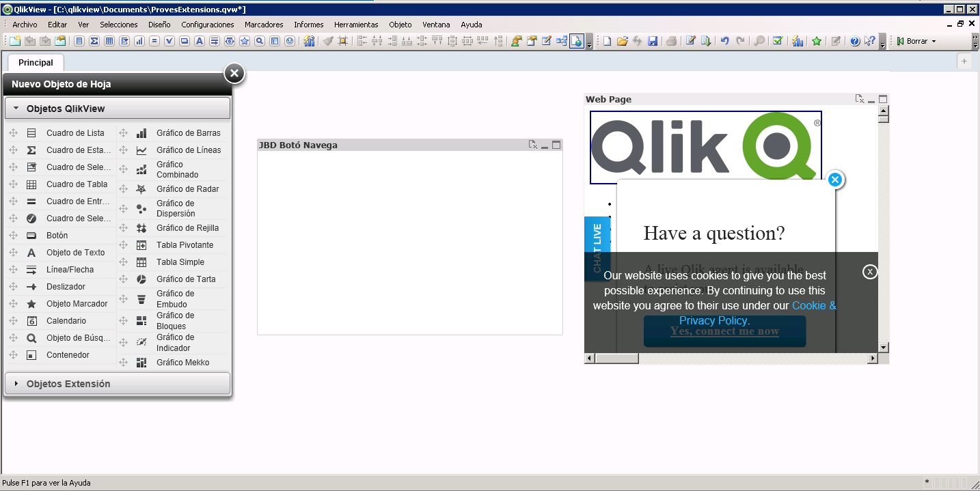Viewport: 980px width, 491px height.
Task: Click the Gráfico de Tarta pie icon
Action: 141,279
